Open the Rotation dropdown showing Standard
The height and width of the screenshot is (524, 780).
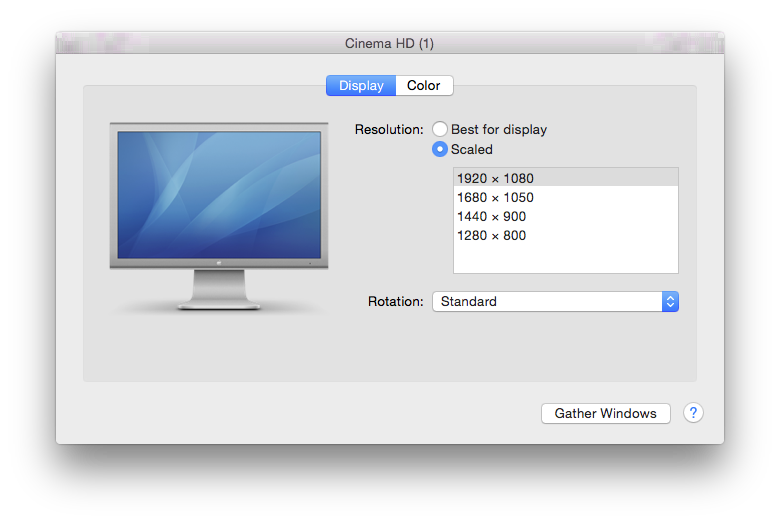pyautogui.click(x=555, y=302)
